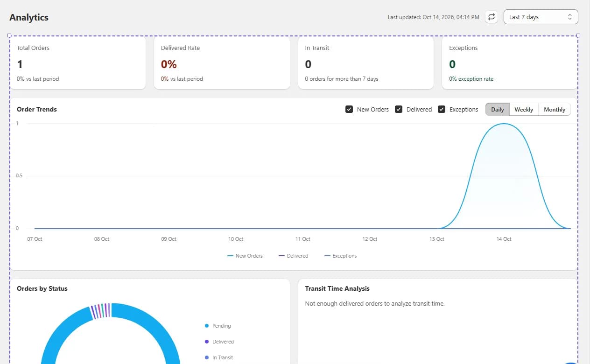Uncheck the Exceptions checkbox
590x364 pixels.
[x=442, y=109]
